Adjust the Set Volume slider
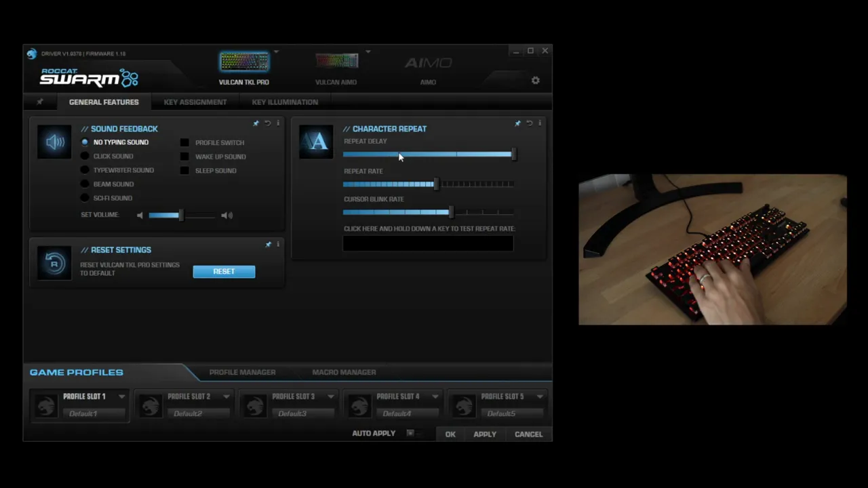The image size is (868, 488). coord(182,216)
